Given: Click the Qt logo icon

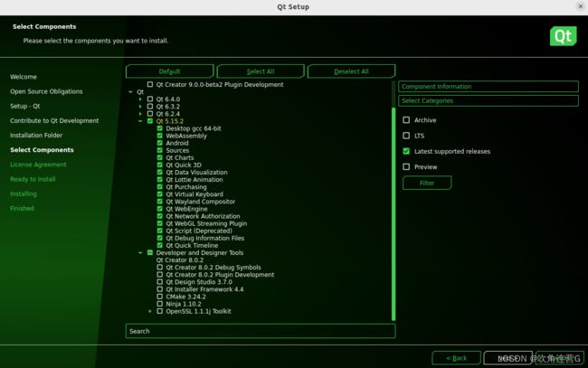Looking at the screenshot, I should pos(563,36).
